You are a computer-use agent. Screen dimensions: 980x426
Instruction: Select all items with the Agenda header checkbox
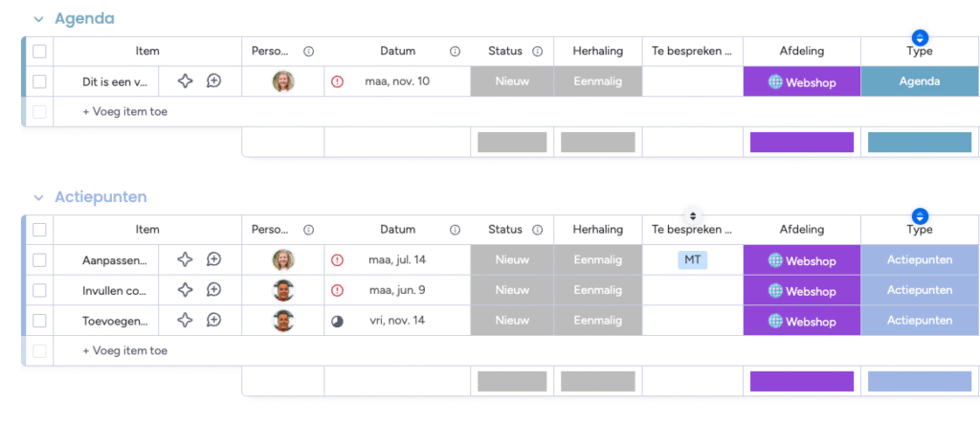(39, 52)
